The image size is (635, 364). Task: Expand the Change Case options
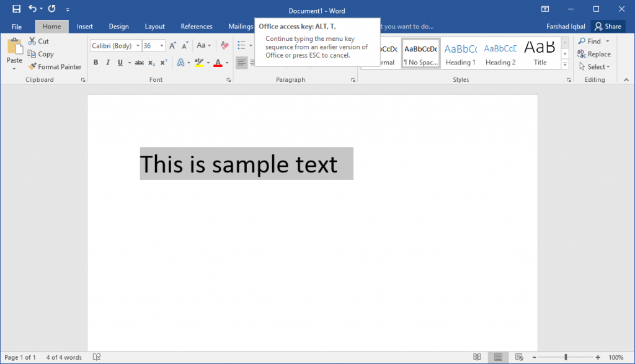click(208, 45)
